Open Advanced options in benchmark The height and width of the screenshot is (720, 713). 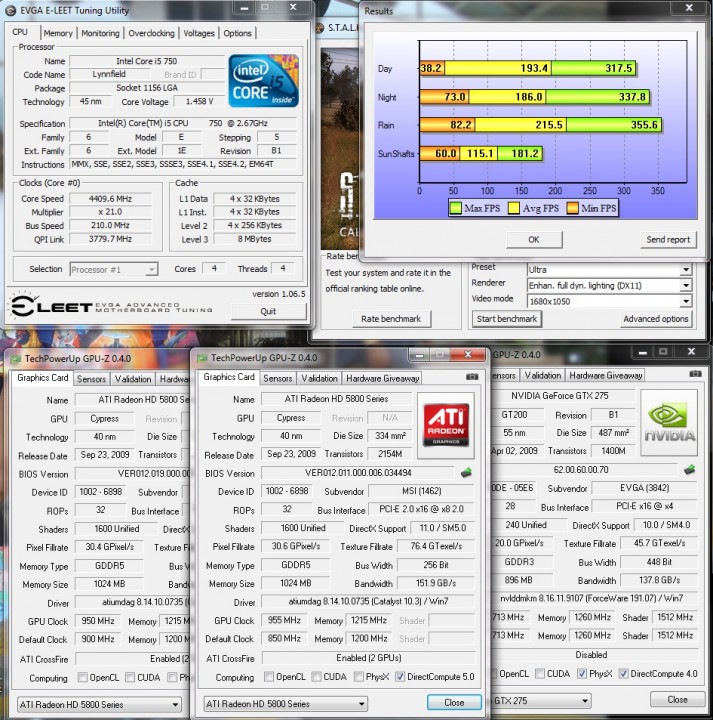656,319
